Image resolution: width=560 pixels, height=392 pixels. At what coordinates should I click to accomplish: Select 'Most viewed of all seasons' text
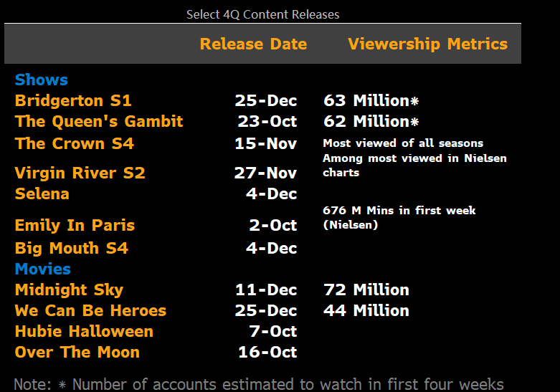click(403, 143)
